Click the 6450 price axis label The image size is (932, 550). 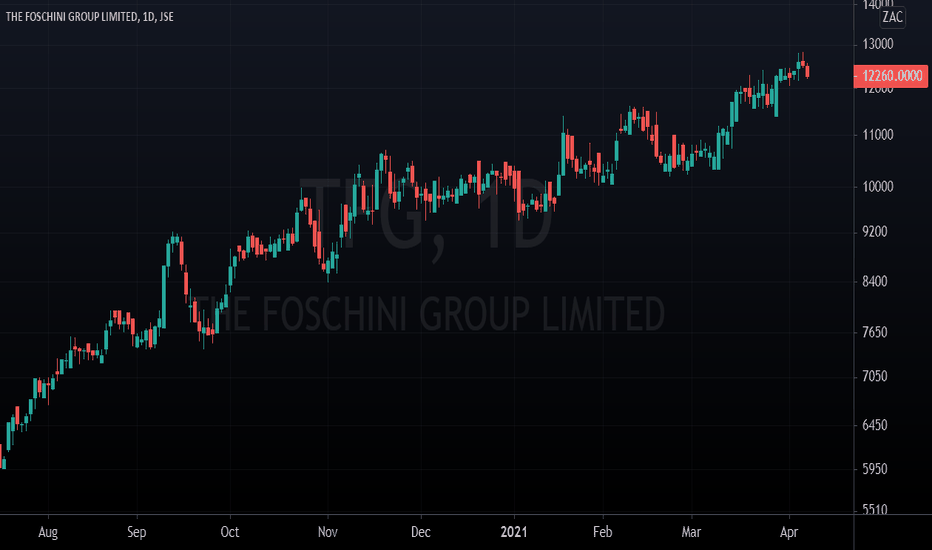coord(875,425)
